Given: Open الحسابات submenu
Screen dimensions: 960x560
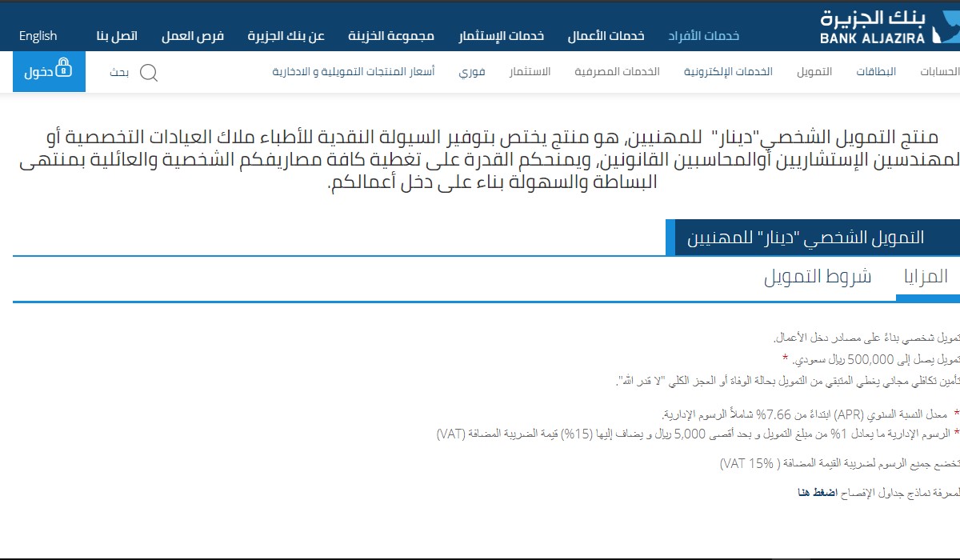Looking at the screenshot, I should pyautogui.click(x=940, y=72).
